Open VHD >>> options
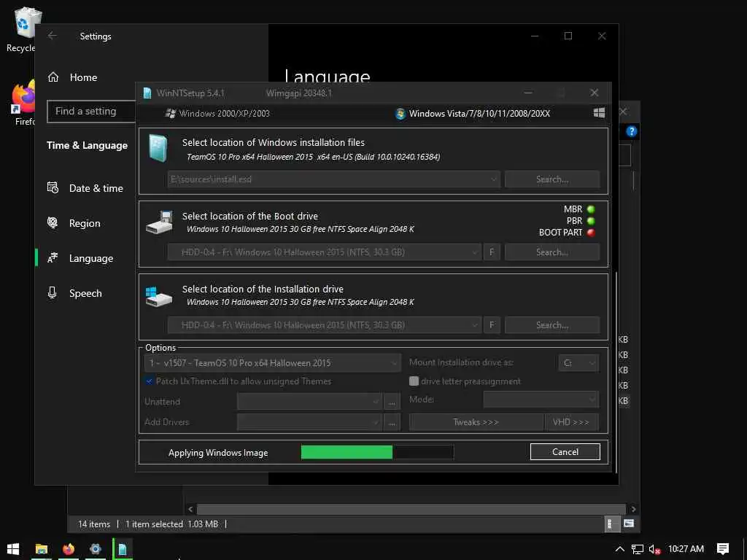747x560 pixels. click(x=571, y=422)
